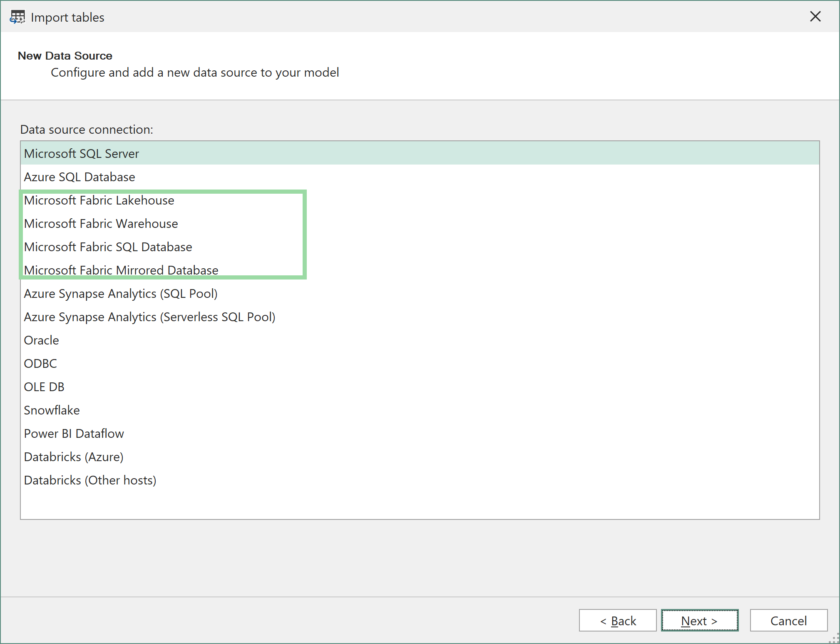Viewport: 840px width, 644px height.
Task: Click the Next button
Action: (x=700, y=620)
